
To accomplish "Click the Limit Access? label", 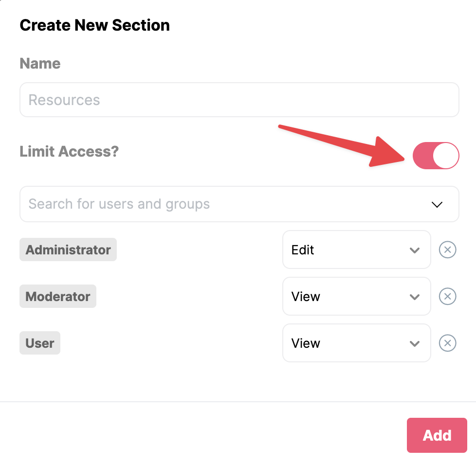I will (69, 151).
